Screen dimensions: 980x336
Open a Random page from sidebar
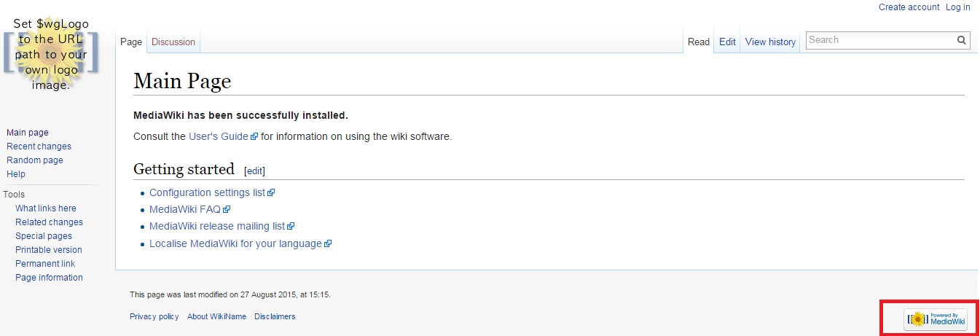tap(35, 160)
